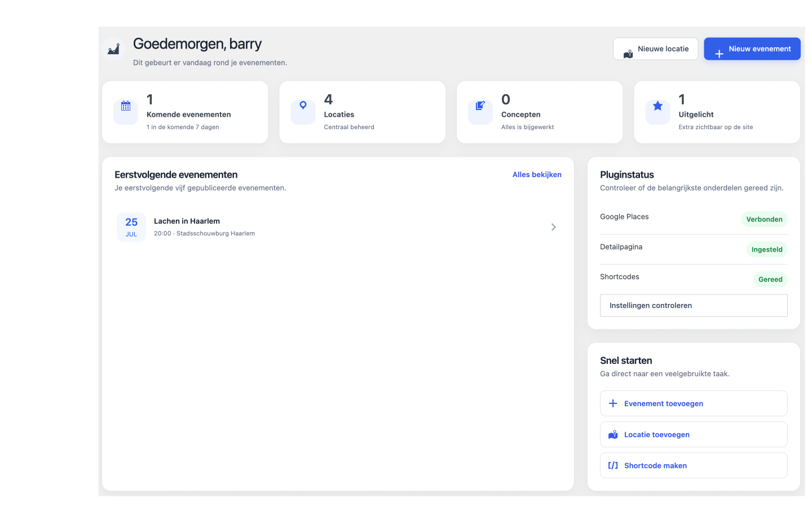Click the Verbonden status badge
The height and width of the screenshot is (528, 812).
tap(764, 219)
